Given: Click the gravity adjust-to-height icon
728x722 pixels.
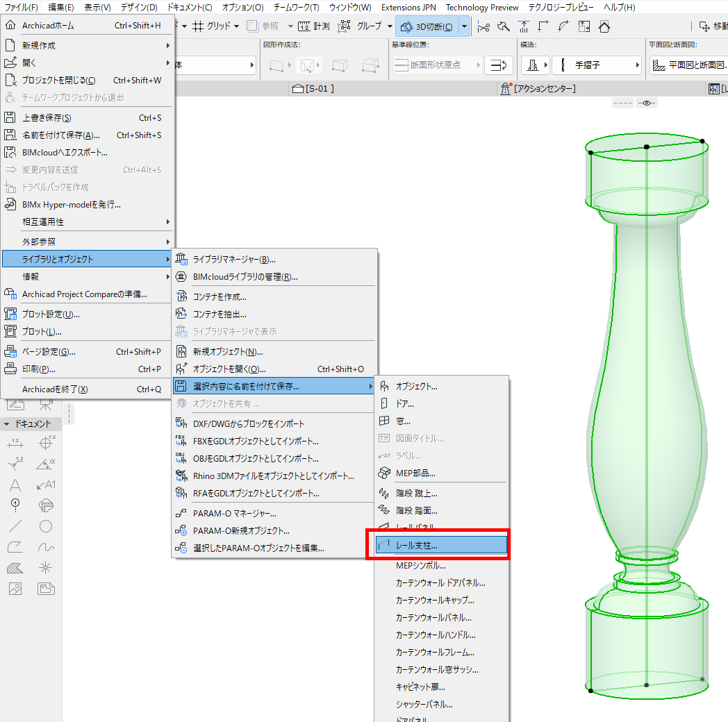Looking at the screenshot, I should 524,27.
